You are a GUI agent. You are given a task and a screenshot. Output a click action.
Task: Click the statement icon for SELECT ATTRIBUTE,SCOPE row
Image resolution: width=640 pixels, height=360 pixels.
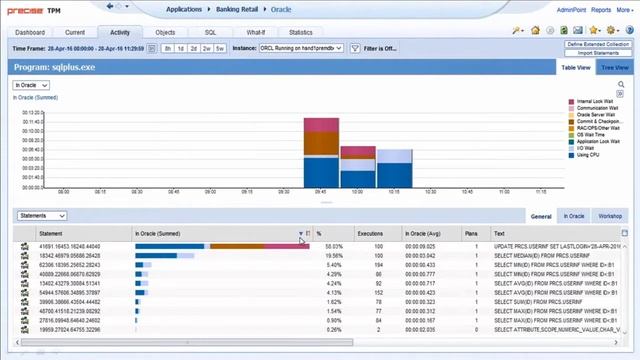pos(25,330)
